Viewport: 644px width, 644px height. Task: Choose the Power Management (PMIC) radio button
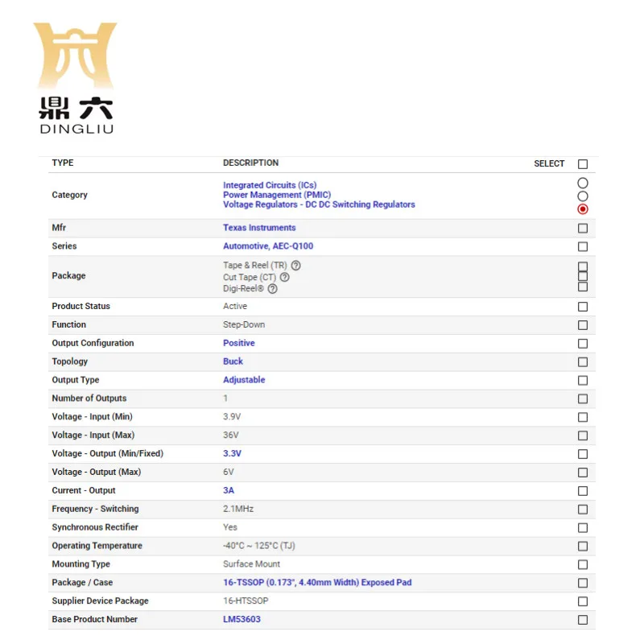coord(582,196)
